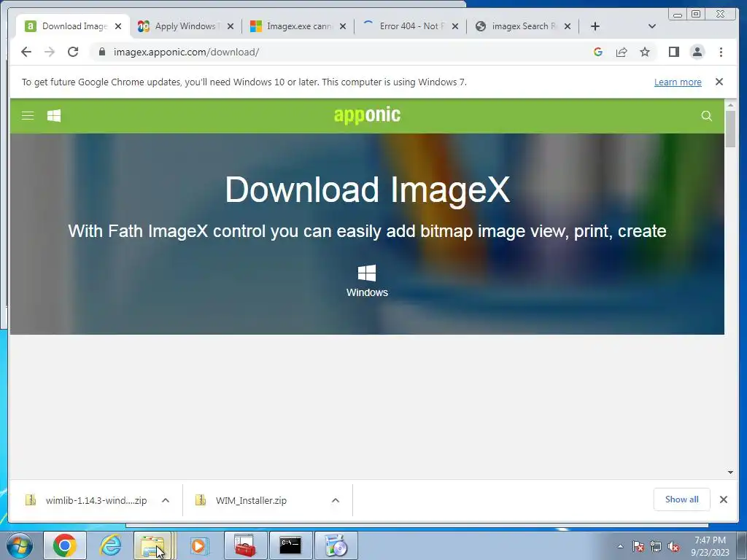Open the Google search side icon

tap(598, 52)
